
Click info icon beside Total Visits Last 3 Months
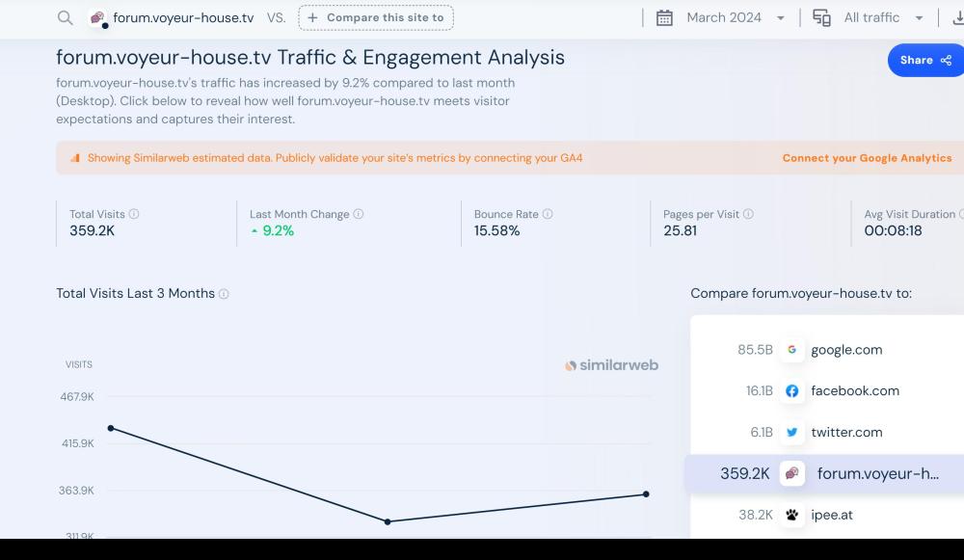coord(224,294)
